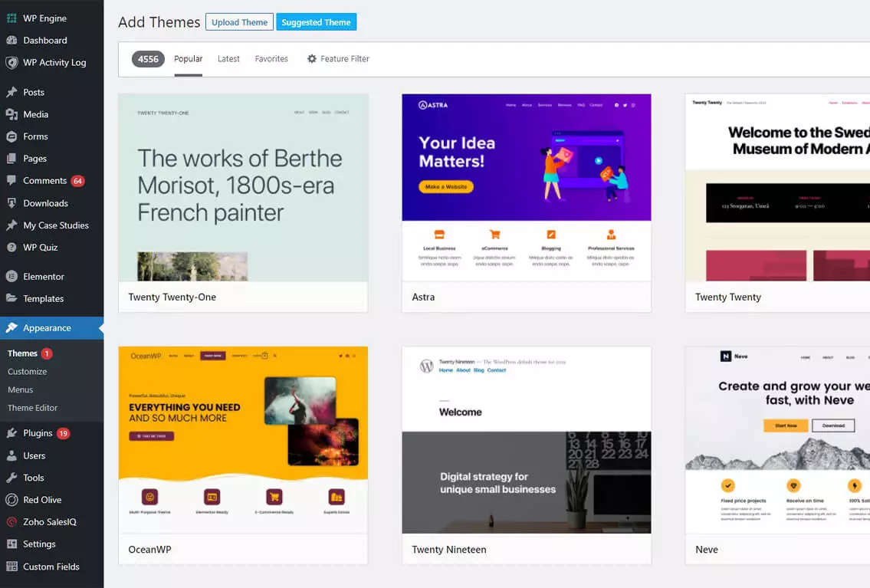Screen dimensions: 870x588
Task: Switch to the Latest tab
Action: pos(228,59)
